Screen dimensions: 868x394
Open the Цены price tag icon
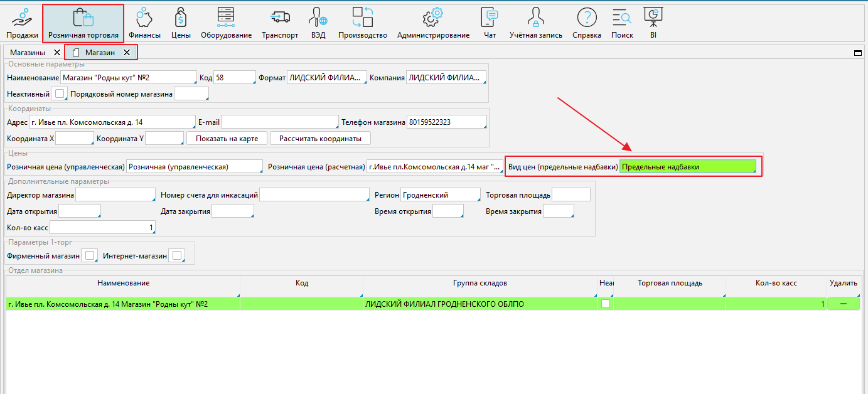click(181, 18)
